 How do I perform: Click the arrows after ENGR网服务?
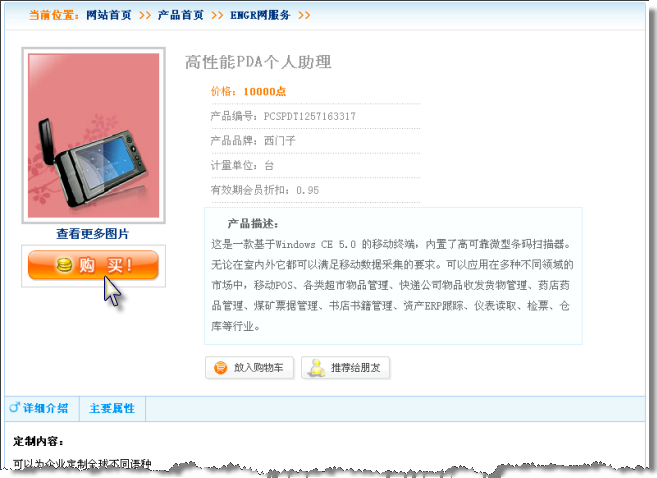pos(304,16)
